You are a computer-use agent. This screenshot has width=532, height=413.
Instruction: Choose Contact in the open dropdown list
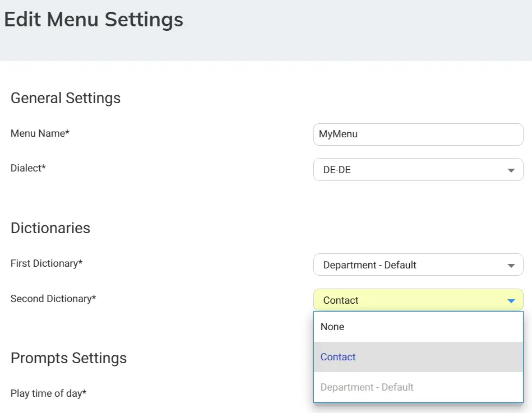(418, 357)
